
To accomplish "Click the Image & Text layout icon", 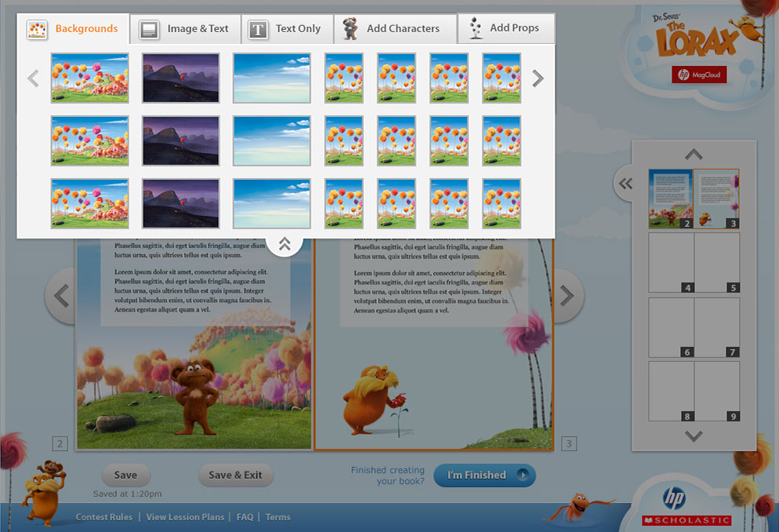I will (x=148, y=29).
